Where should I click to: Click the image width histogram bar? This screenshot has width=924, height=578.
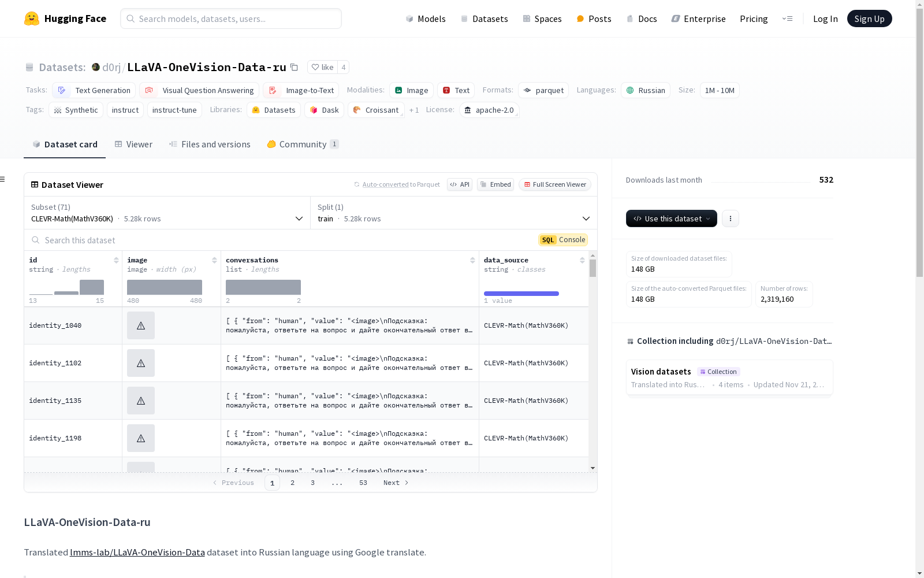point(165,287)
